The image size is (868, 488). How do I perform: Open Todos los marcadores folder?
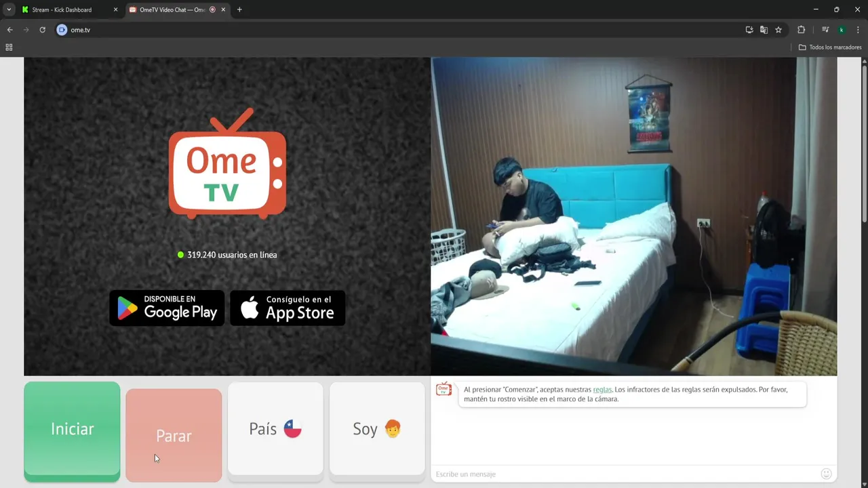pos(830,47)
